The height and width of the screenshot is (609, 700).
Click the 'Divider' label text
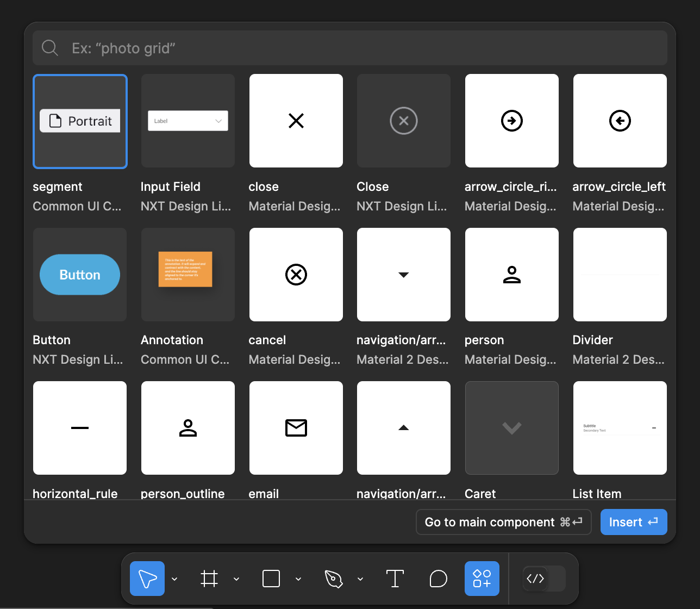point(592,340)
